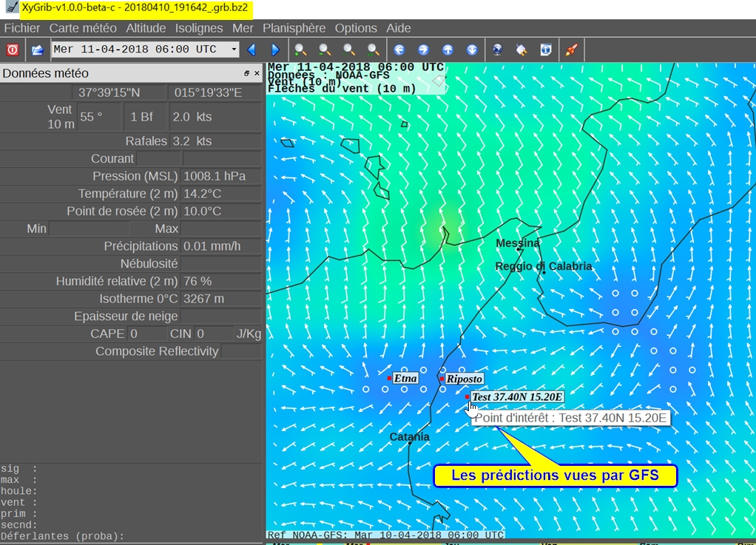The height and width of the screenshot is (545, 756).
Task: Click the Ref NOAA-GFS reference date text
Action: [x=385, y=535]
